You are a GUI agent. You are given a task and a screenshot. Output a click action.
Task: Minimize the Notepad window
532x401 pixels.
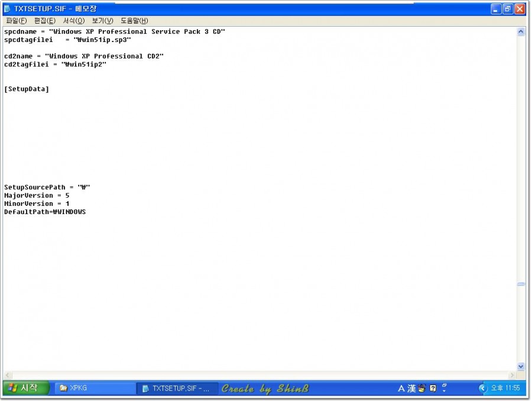(x=496, y=9)
